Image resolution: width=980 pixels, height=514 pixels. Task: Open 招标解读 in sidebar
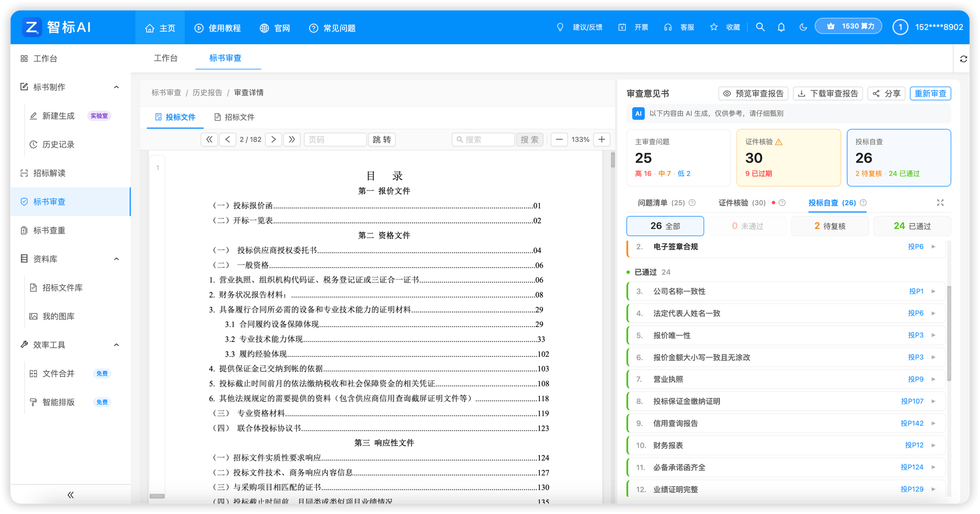point(49,173)
